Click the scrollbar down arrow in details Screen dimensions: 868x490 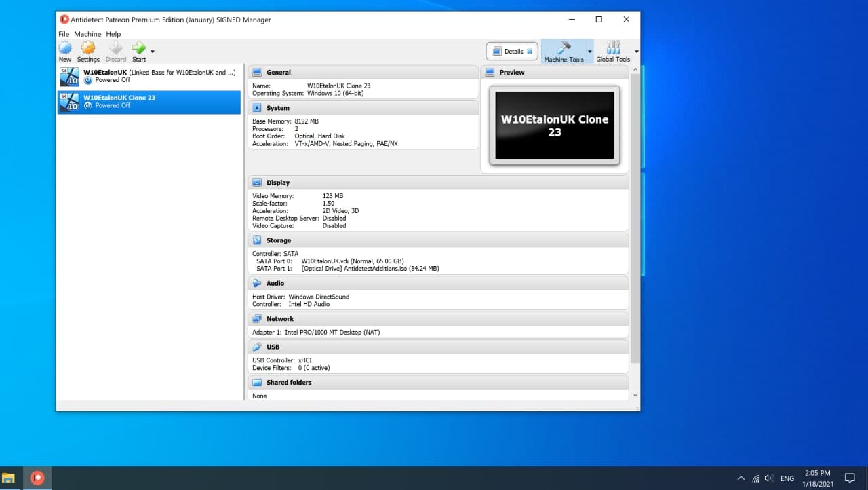tap(635, 396)
